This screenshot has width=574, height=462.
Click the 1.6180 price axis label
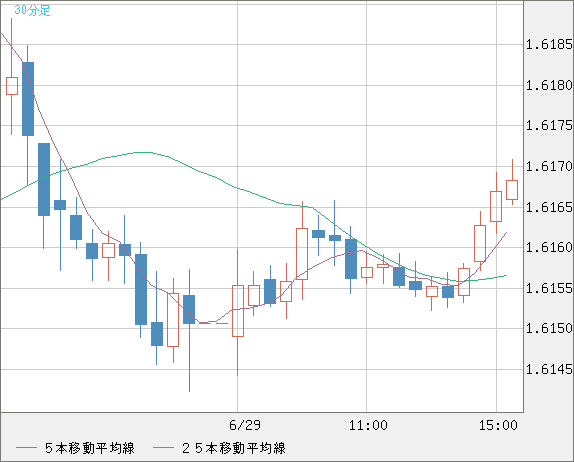click(x=549, y=86)
